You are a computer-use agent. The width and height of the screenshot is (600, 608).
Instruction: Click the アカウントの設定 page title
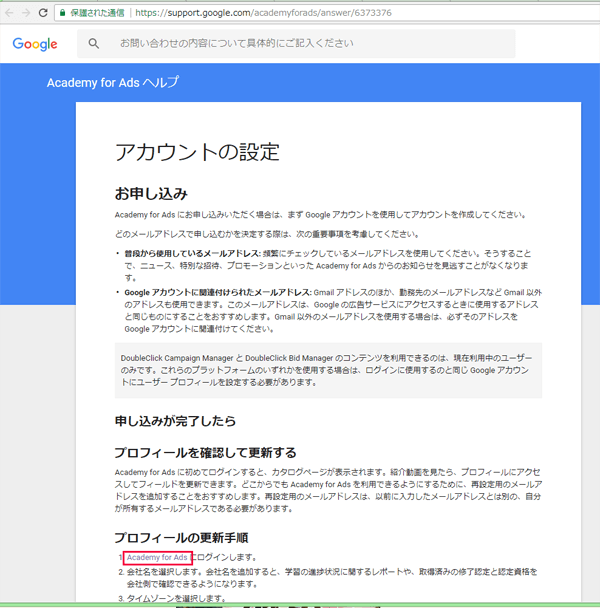pos(197,152)
